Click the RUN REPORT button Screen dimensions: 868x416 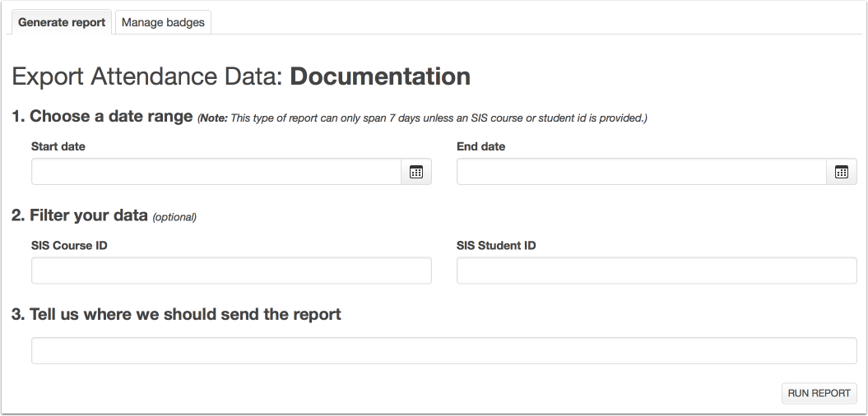point(819,393)
